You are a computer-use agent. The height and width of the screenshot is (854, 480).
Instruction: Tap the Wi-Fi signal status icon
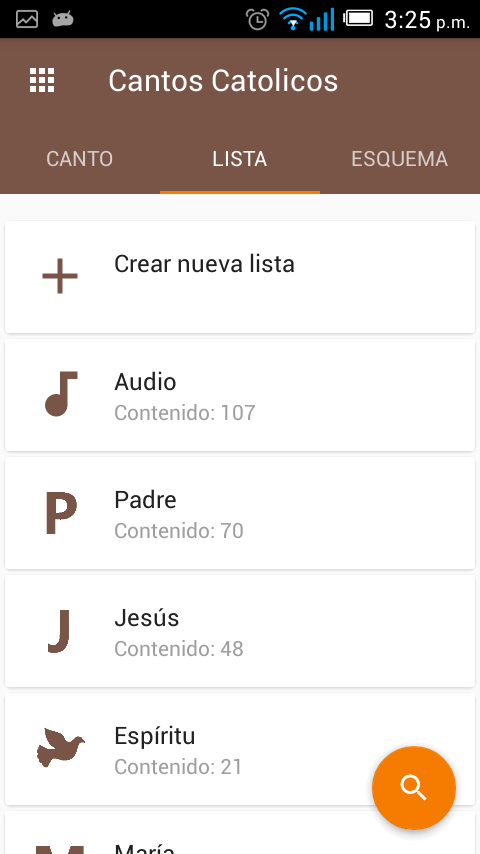[293, 20]
